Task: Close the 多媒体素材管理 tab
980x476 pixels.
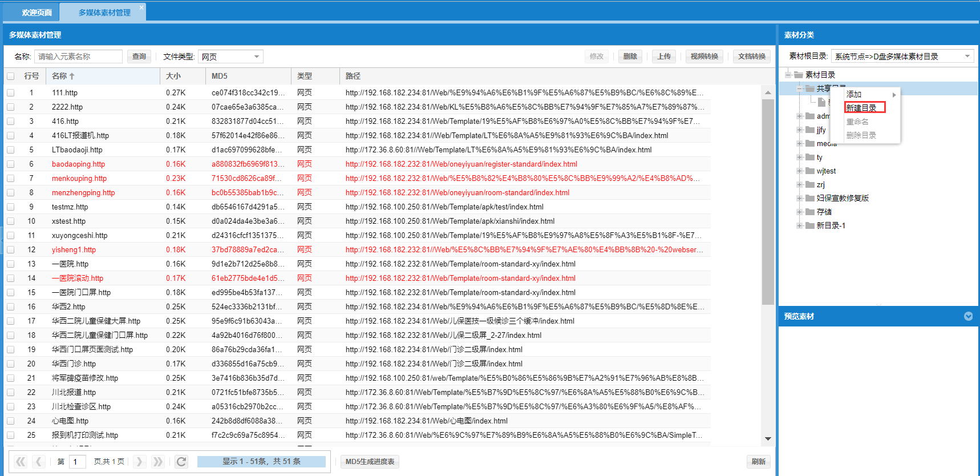Action: coord(141,7)
